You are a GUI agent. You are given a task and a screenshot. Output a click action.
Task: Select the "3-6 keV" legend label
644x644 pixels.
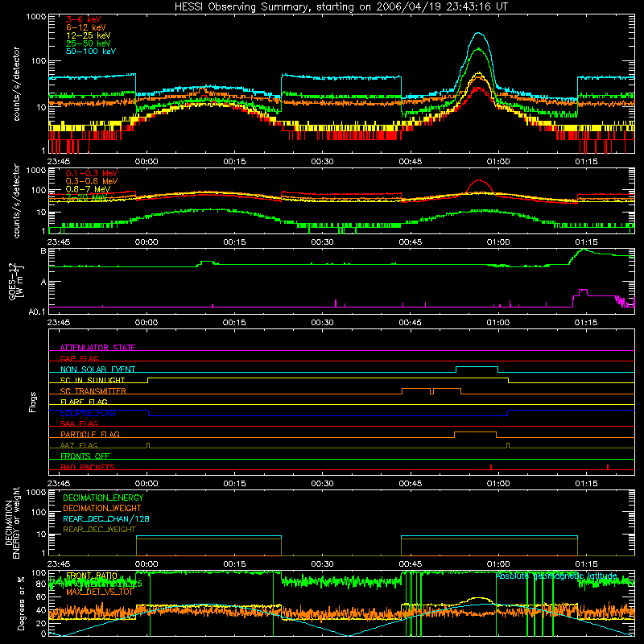pos(83,19)
